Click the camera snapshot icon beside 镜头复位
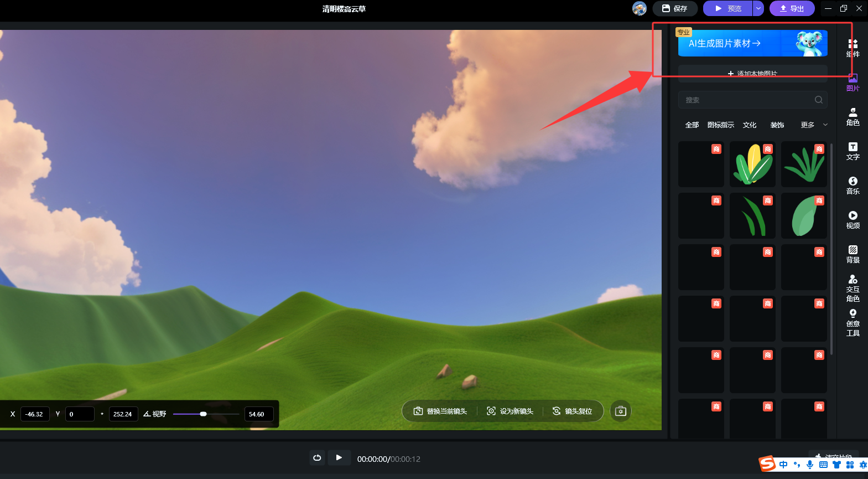Screen dimensions: 868x479 point(620,411)
